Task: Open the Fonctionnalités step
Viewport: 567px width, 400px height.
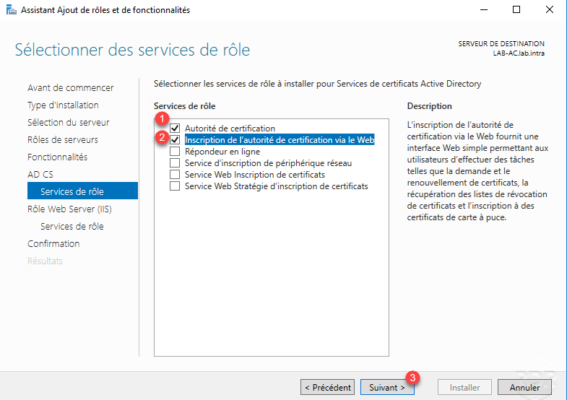Action: [x=57, y=157]
